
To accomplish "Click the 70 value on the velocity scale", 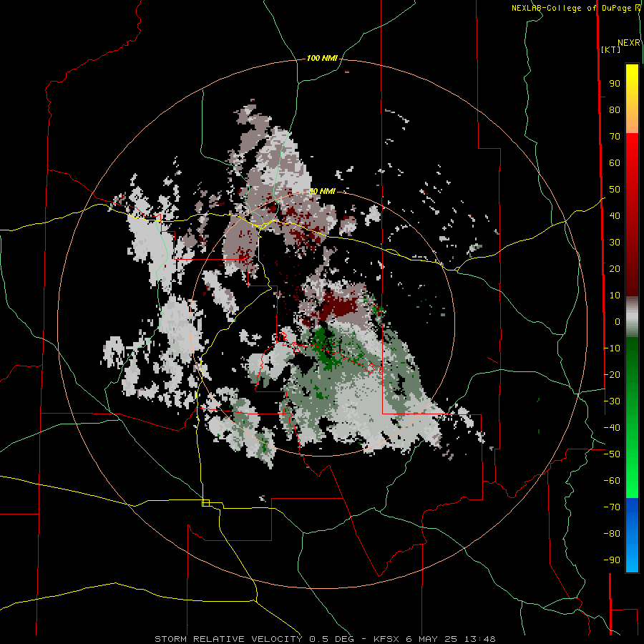I will [x=615, y=137].
